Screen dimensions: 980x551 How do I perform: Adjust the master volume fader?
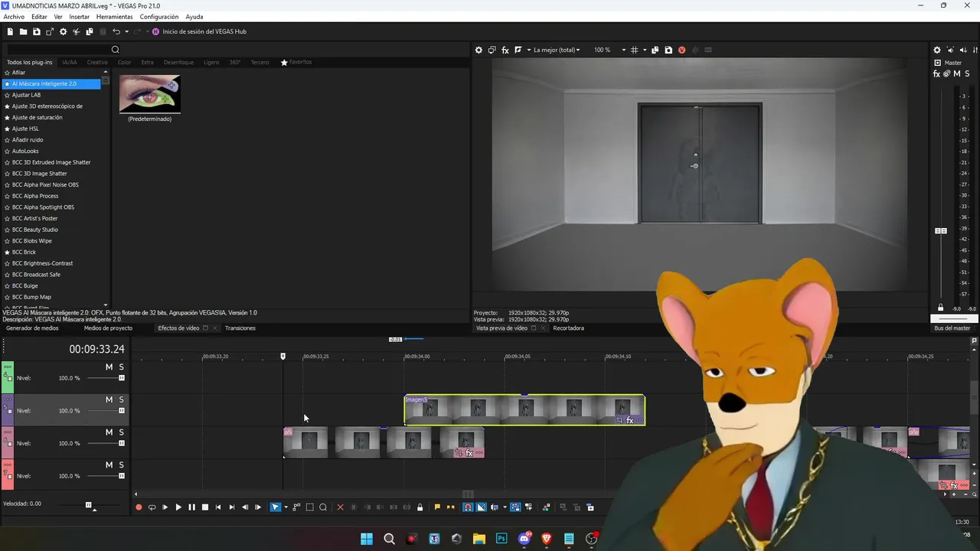point(941,230)
